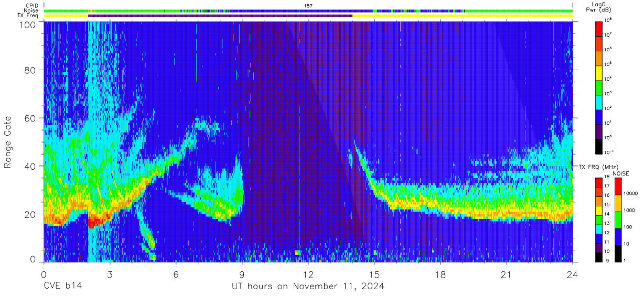Click the purple section of the TX Freq strip
Image resolution: width=644 pixels, height=297 pixels.
click(220, 16)
